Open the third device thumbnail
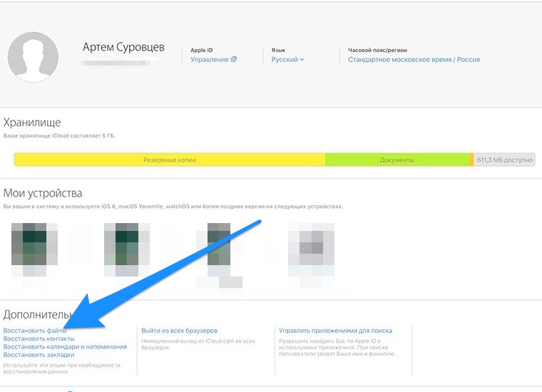The image size is (542, 392). pyautogui.click(x=219, y=249)
